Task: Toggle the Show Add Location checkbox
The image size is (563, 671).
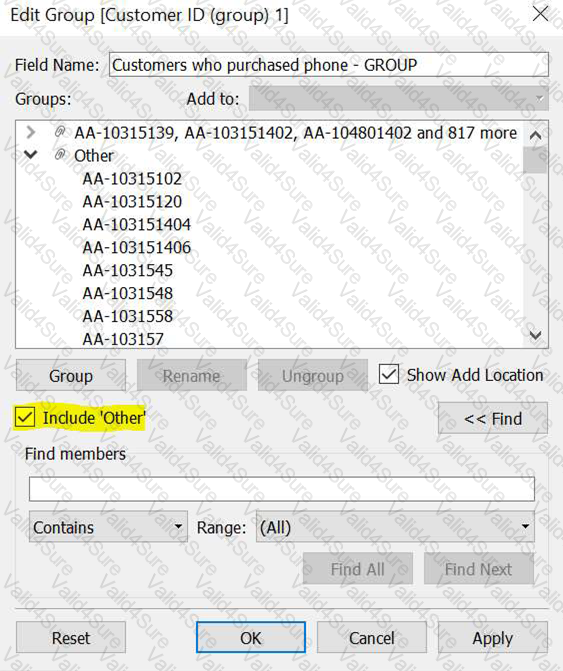Action: (388, 375)
